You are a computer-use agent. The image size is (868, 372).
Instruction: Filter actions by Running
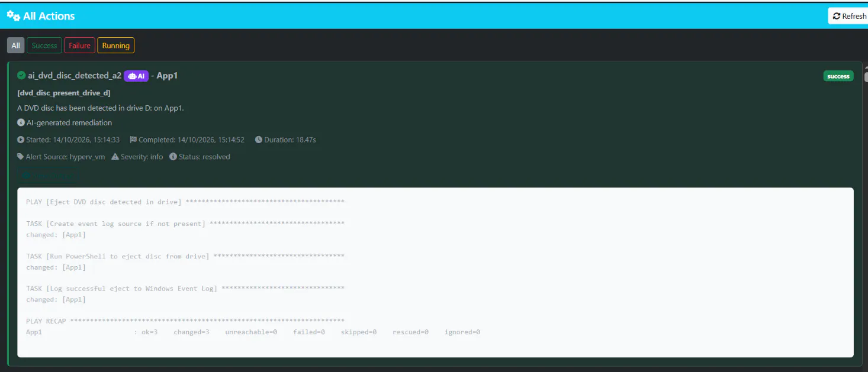[115, 46]
